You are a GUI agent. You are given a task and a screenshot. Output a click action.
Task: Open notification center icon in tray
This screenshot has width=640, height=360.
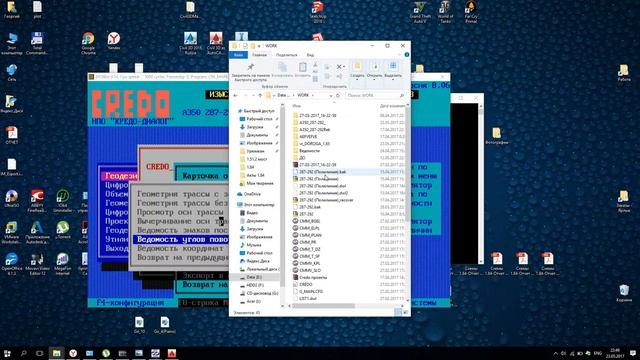pos(633,353)
